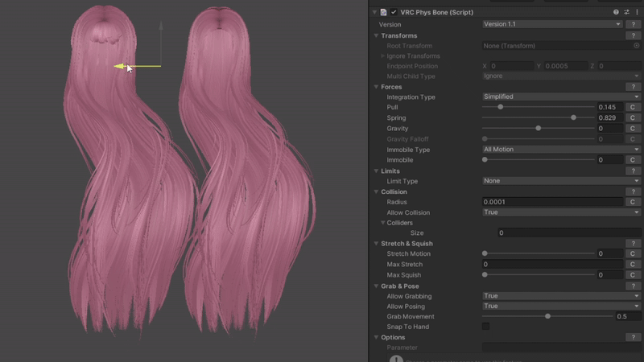Click the VRC Phys Bone script icon
The width and height of the screenshot is (644, 362).
[x=384, y=13]
